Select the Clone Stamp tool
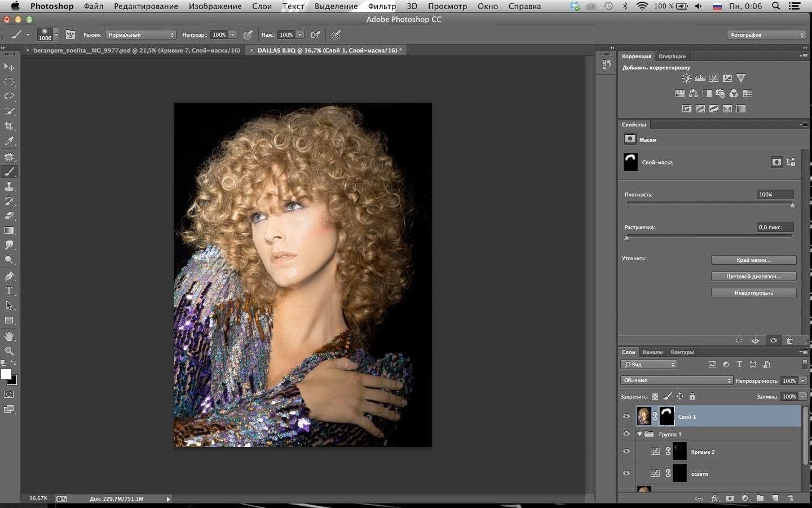812x508 pixels. 9,186
